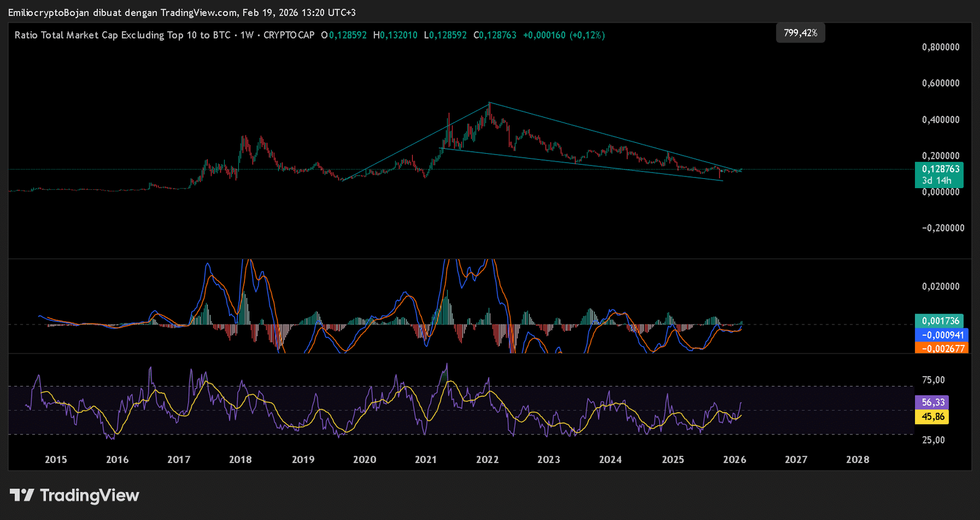Click the TradingView logo icon
980x520 pixels.
click(22, 495)
